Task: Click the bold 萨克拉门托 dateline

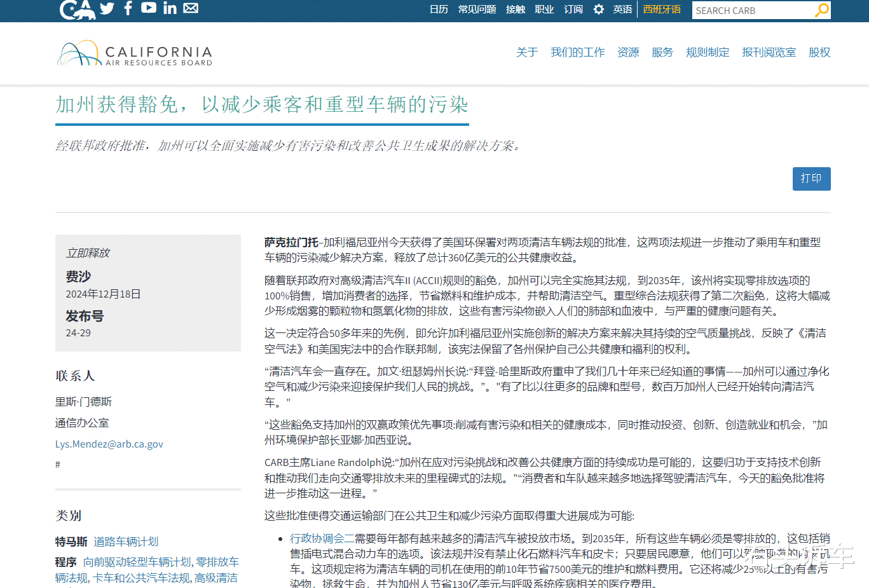Action: coord(291,242)
